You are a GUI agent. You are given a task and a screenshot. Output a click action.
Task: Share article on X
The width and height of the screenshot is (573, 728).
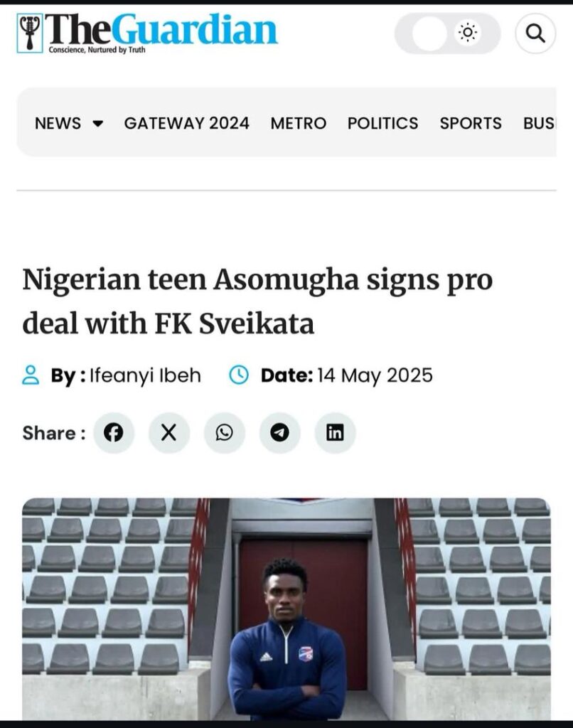[x=169, y=433]
